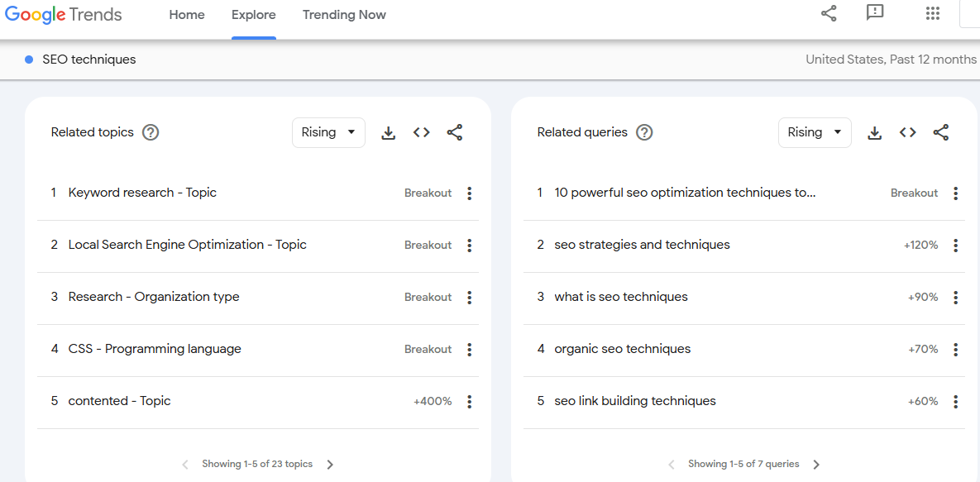980x482 pixels.
Task: Click Breakout label for Keyword research
Action: (428, 193)
